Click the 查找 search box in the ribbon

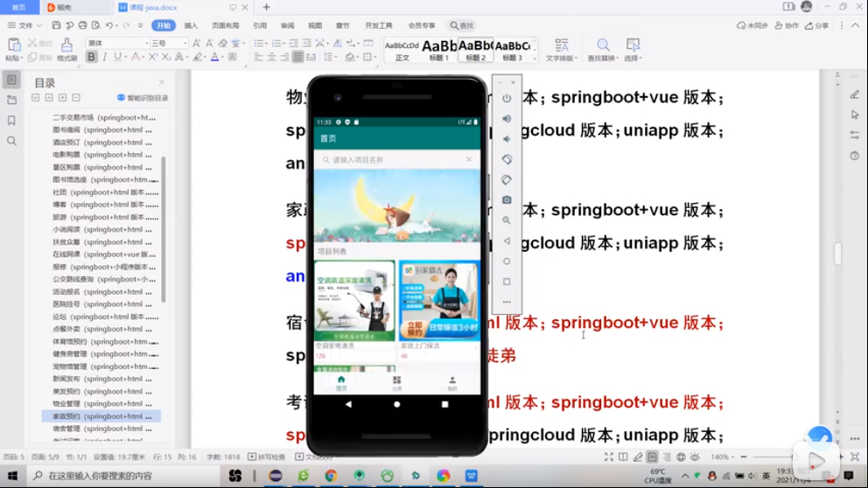(x=462, y=25)
